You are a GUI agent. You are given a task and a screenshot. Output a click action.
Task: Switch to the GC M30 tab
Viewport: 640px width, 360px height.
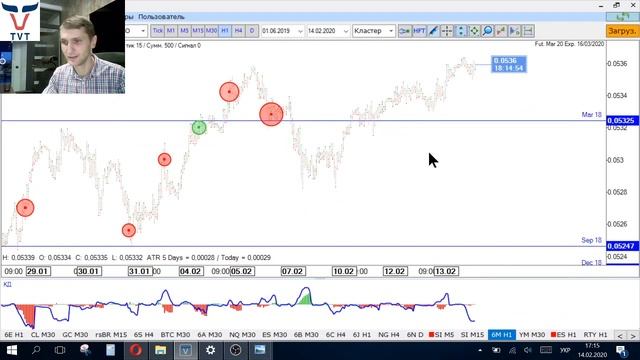[75, 335]
